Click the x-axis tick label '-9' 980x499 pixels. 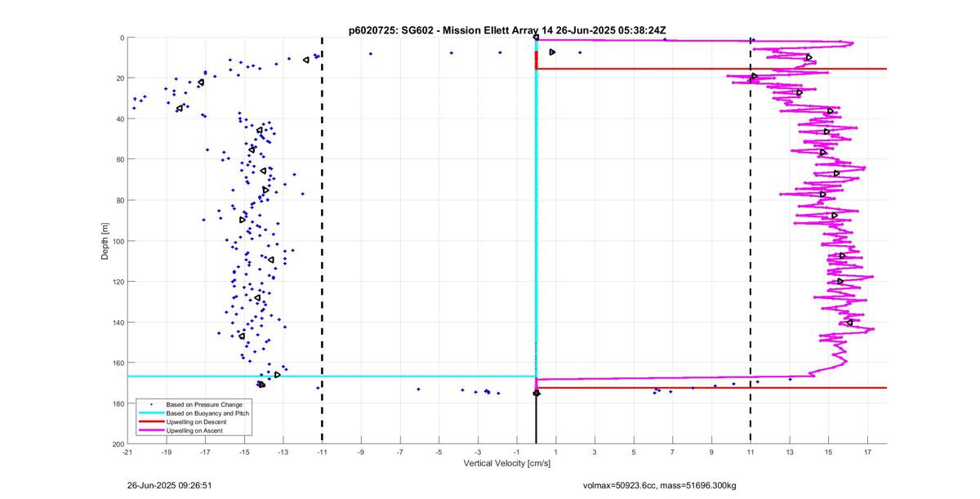361,452
